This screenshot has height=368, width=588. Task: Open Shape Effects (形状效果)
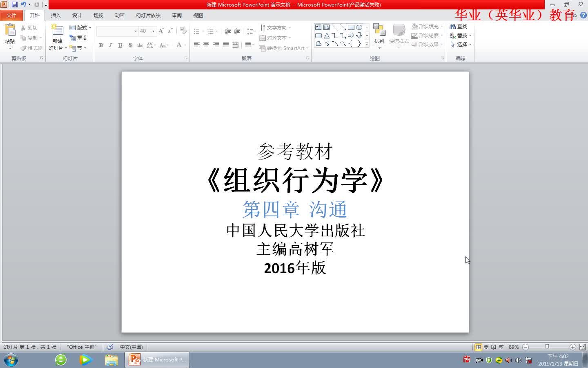(426, 44)
